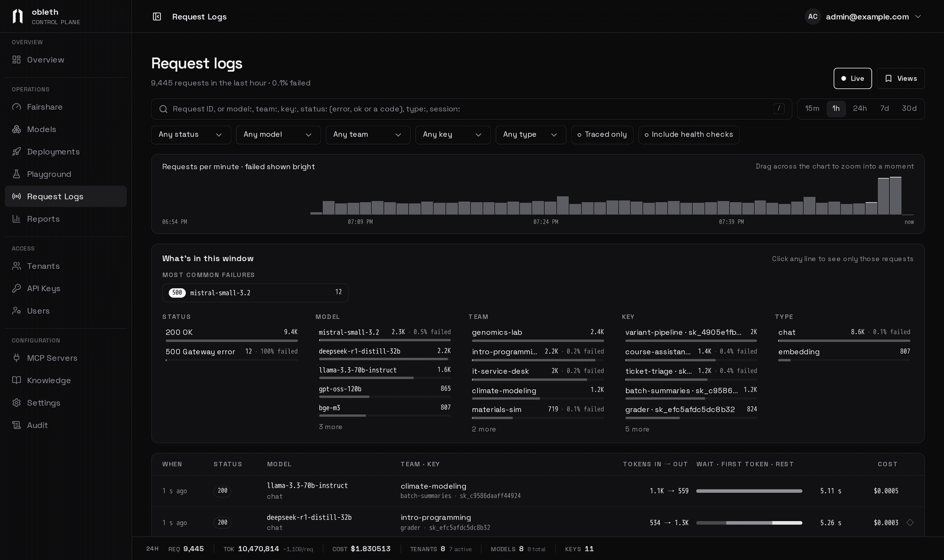Click the Reports bar-chart icon

pyautogui.click(x=17, y=219)
